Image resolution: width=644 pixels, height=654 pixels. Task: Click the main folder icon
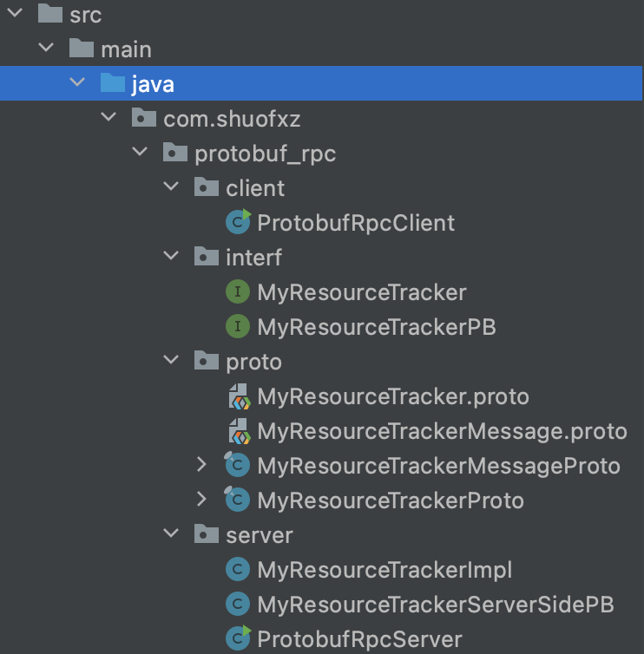[x=82, y=48]
